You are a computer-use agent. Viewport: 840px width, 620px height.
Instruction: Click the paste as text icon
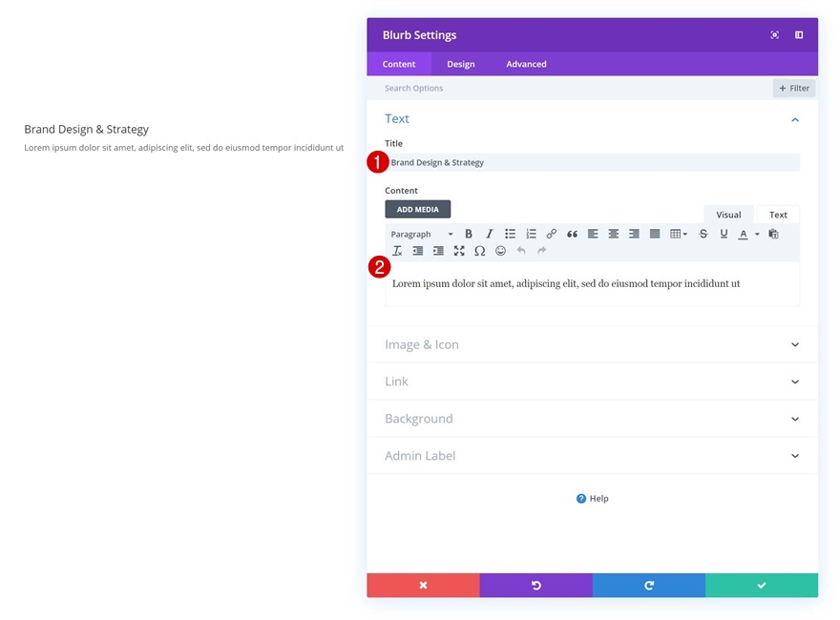click(773, 234)
